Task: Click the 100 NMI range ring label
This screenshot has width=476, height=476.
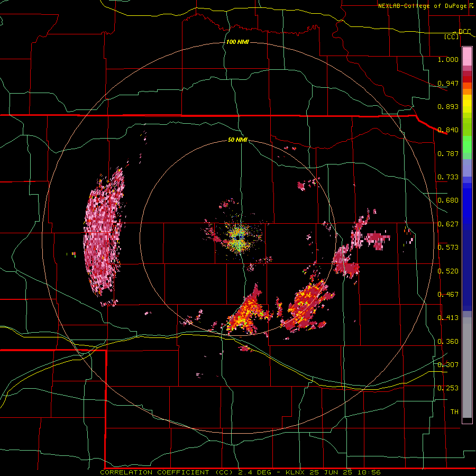Action: click(x=237, y=42)
